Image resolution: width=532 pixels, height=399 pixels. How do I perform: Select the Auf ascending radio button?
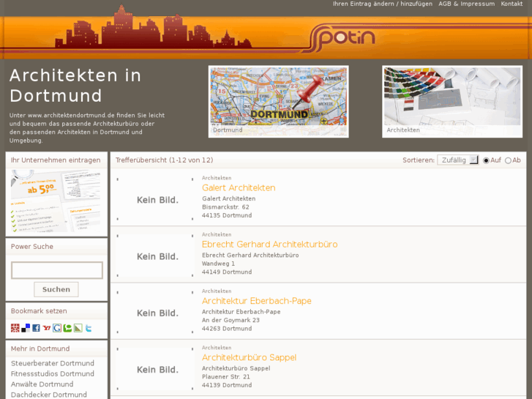click(x=486, y=160)
